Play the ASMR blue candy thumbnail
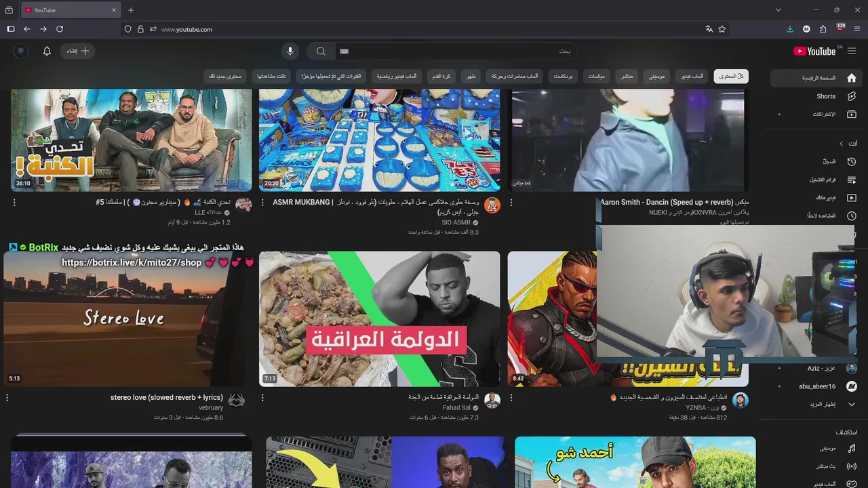 coord(380,140)
